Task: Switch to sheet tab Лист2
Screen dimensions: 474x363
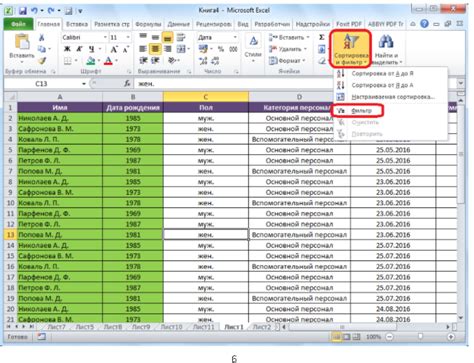Action: 262,327
